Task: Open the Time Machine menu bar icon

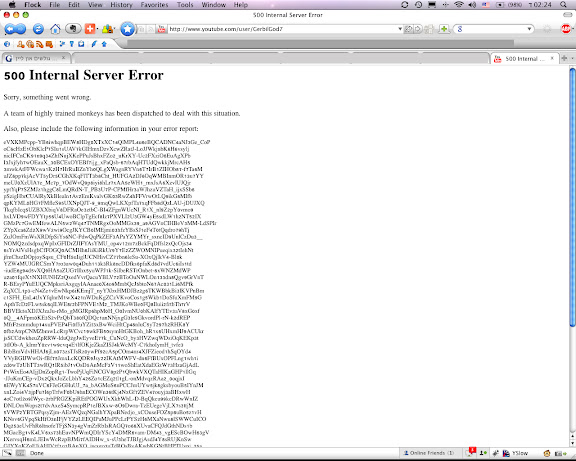Action: click(x=418, y=5)
